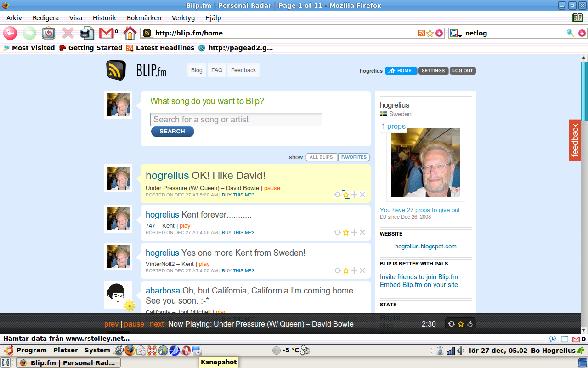Print the page with the printer icon

tap(87, 33)
